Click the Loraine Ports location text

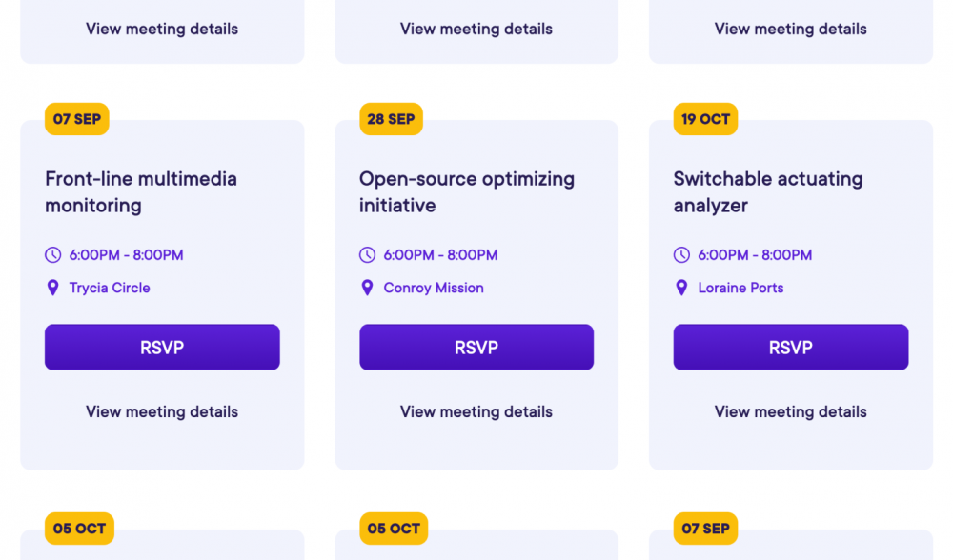pyautogui.click(x=740, y=288)
